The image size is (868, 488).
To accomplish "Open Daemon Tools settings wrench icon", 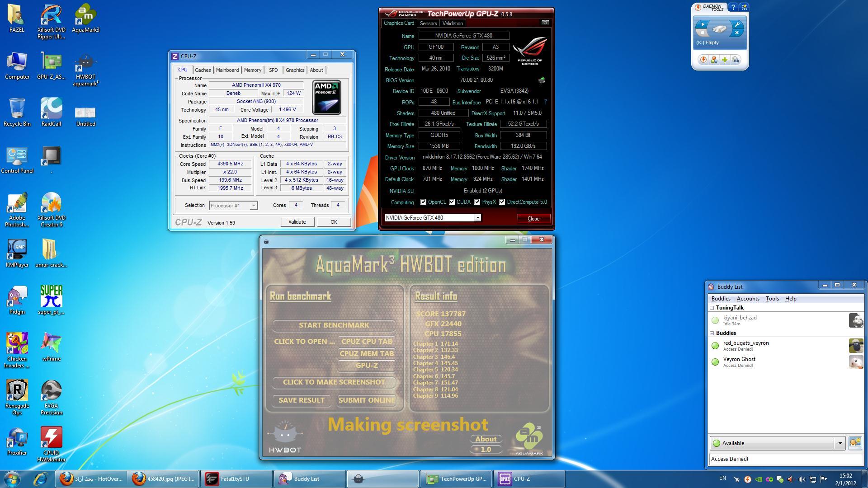I will pos(737,25).
